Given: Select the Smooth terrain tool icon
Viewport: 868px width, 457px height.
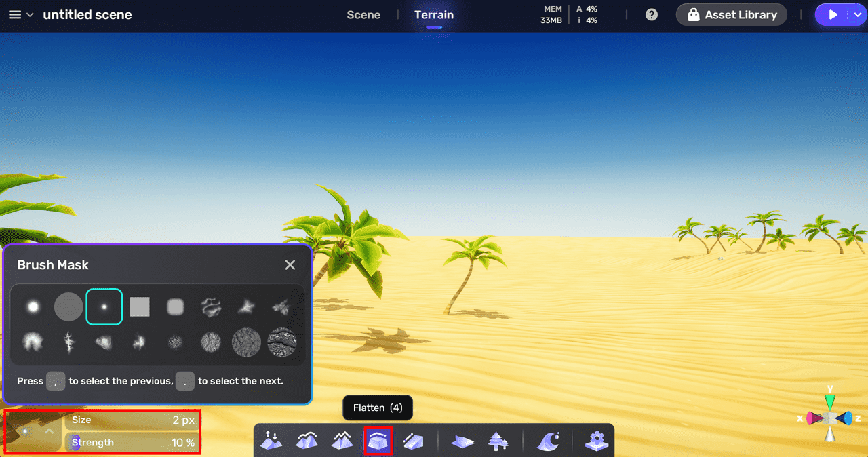Looking at the screenshot, I should [307, 441].
